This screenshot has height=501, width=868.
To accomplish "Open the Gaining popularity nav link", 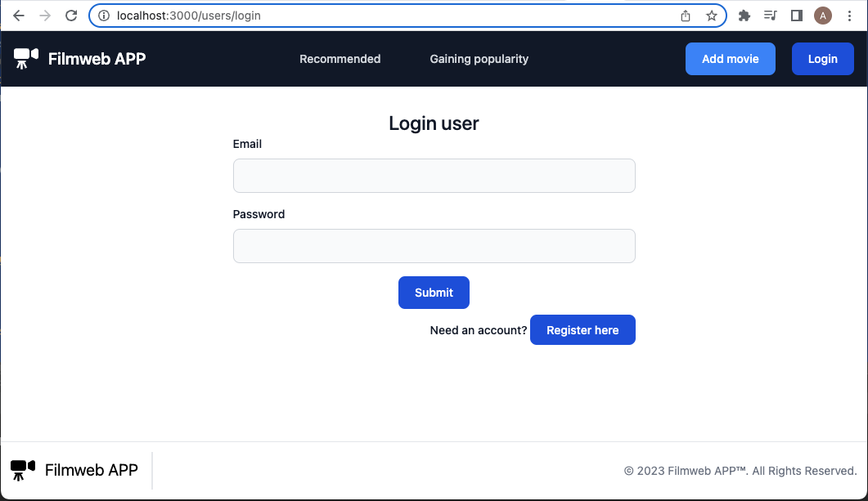I will [479, 59].
